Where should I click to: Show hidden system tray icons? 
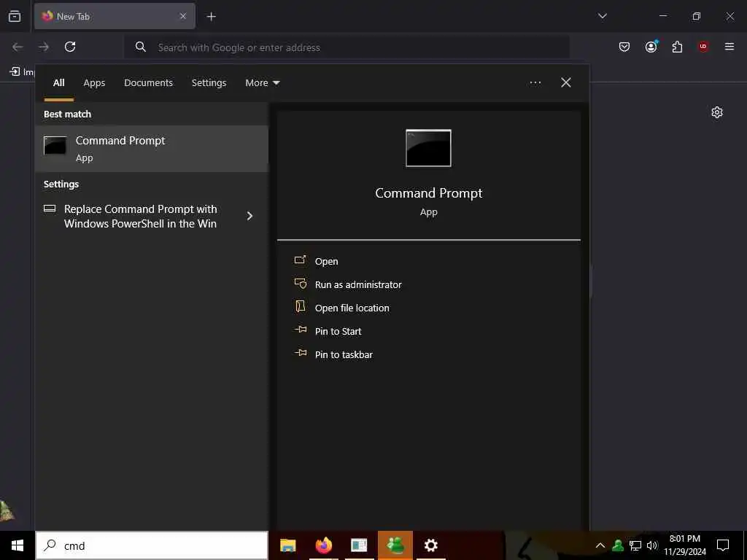click(x=600, y=545)
